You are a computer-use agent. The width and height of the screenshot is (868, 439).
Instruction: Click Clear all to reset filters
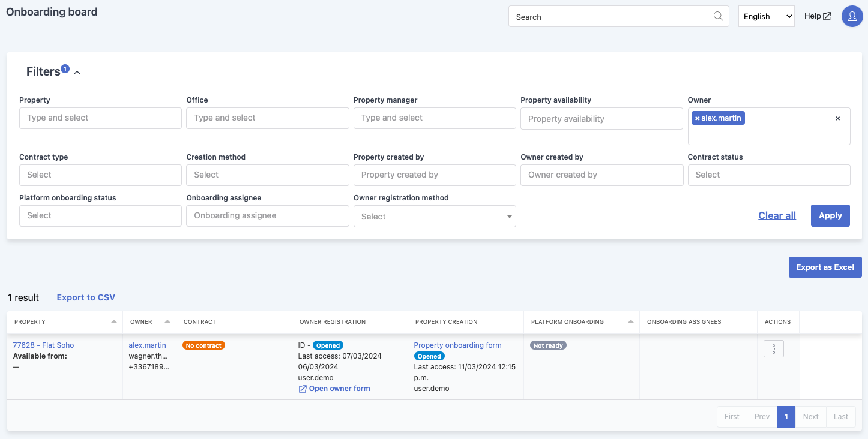point(777,215)
